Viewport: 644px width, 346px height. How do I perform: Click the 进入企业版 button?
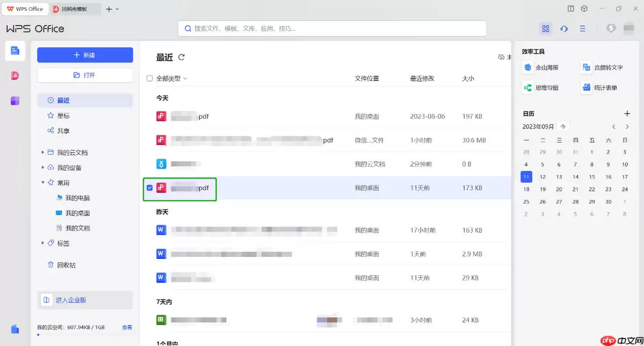pos(85,300)
